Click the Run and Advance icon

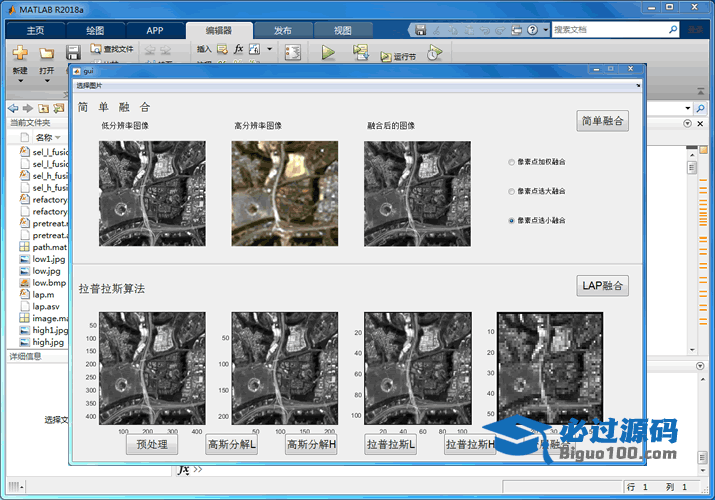[360, 52]
